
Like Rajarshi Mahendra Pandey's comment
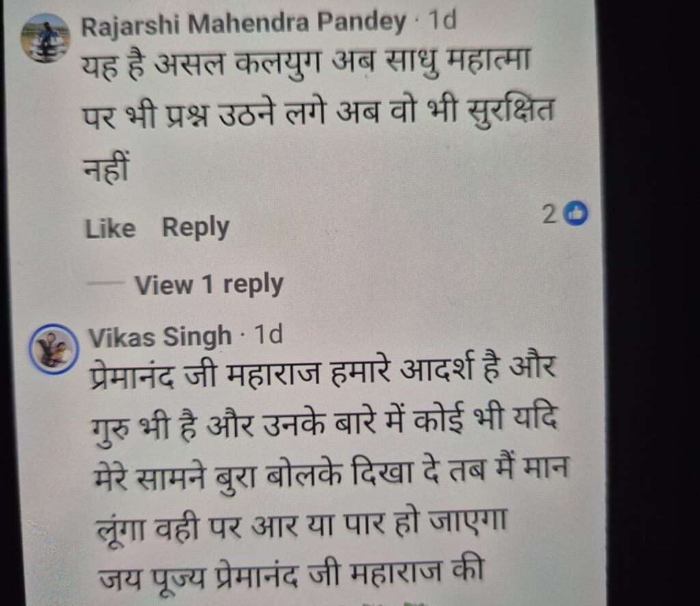[110, 229]
